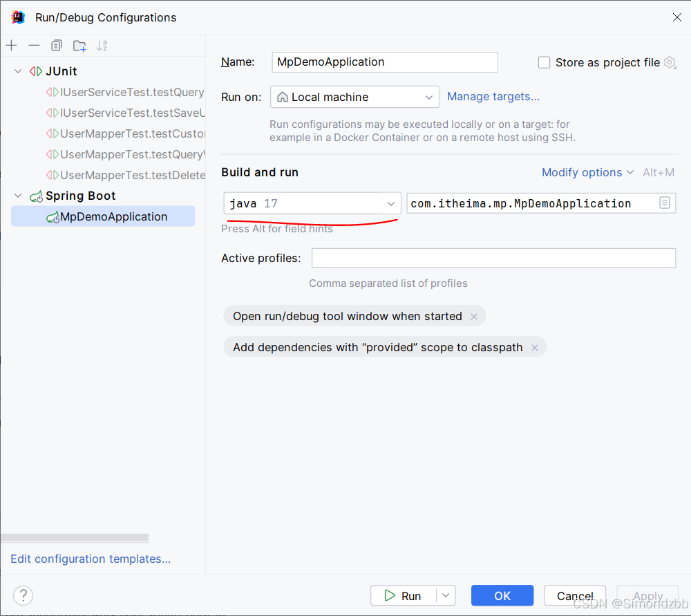Screen dimensions: 691x616
Task: Open the java 17 JRE dropdown
Action: pyautogui.click(x=391, y=203)
